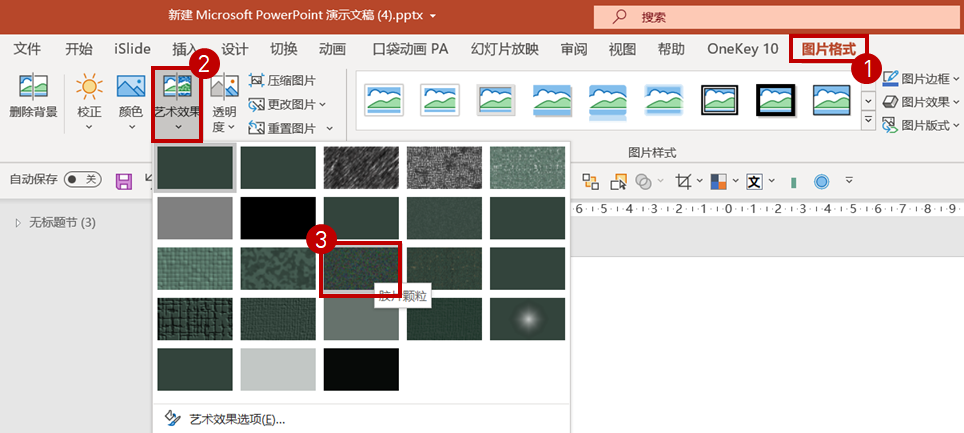The width and height of the screenshot is (964, 433).
Task: Click the purple save floppy disk icon
Action: point(124,181)
